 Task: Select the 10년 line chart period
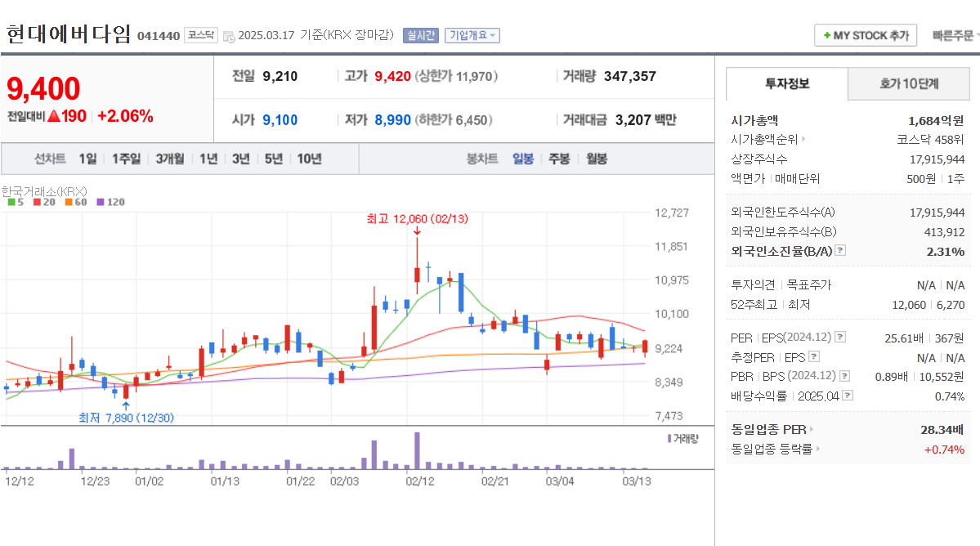pos(310,159)
